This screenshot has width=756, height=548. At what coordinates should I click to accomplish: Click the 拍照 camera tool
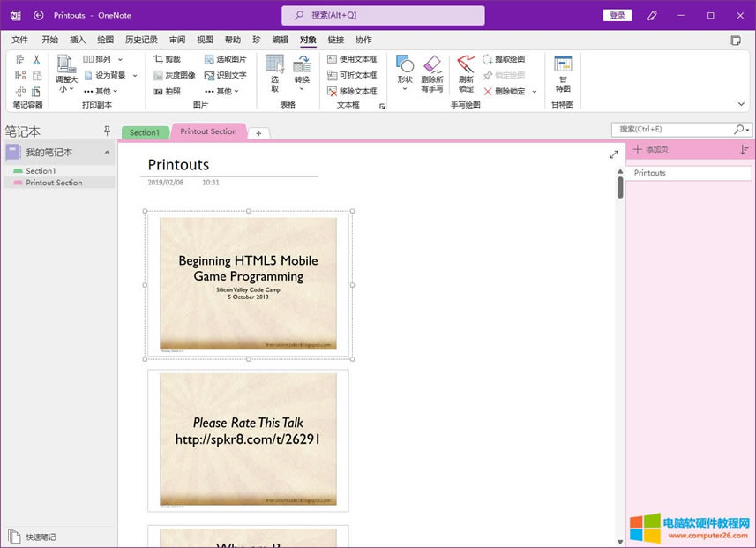(x=167, y=91)
